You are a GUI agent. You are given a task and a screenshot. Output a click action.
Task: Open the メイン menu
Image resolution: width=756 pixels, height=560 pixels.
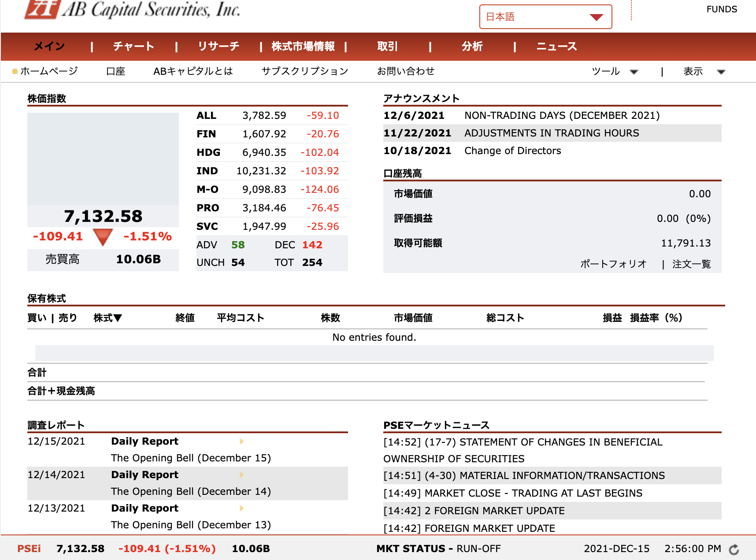pos(49,46)
